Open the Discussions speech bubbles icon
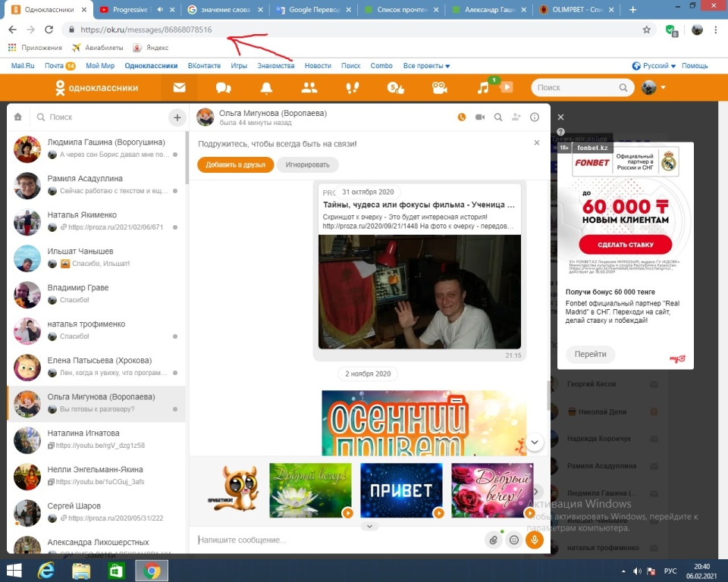728x582 pixels. 223,88
